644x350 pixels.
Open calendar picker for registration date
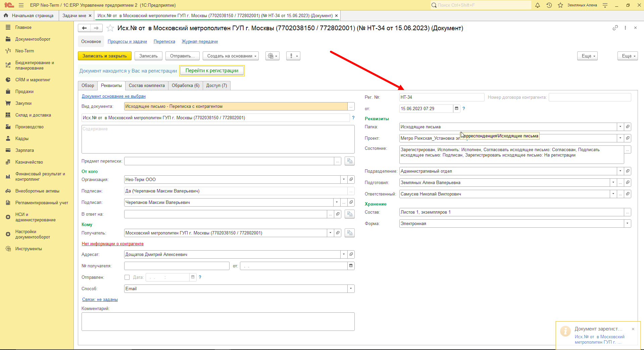[x=456, y=108]
